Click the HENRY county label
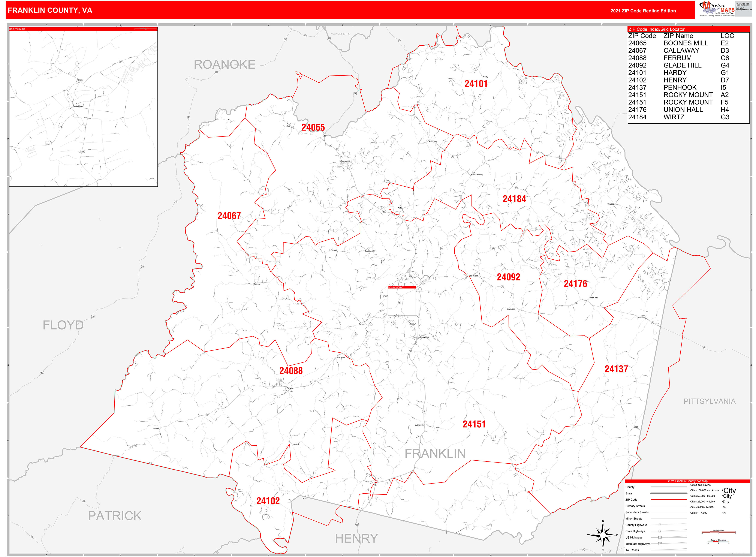 (356, 538)
